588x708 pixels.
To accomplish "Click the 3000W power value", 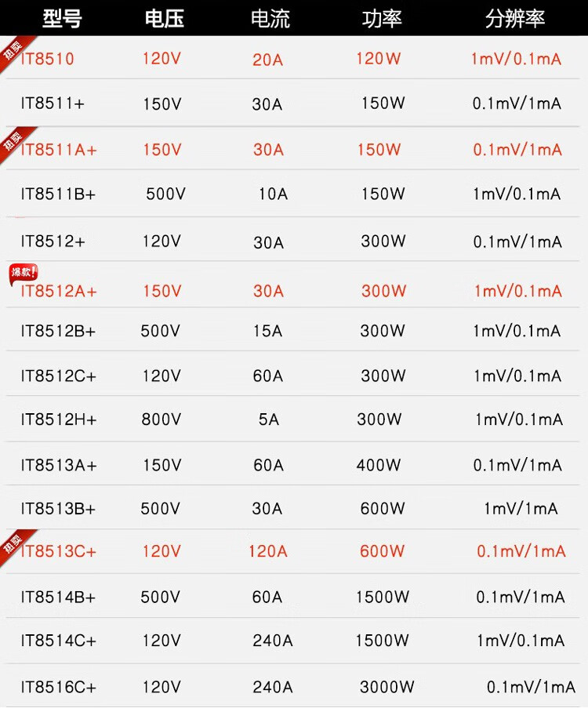I will pos(387,688).
